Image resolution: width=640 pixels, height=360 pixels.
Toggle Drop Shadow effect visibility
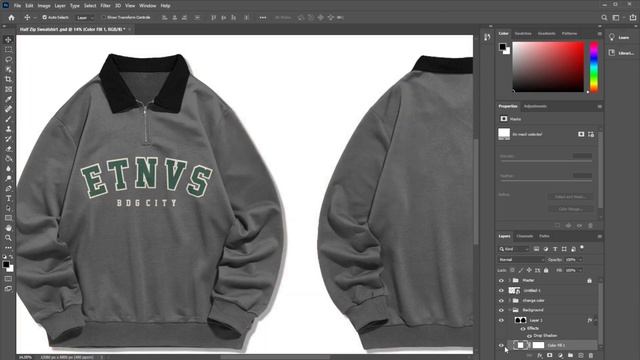(529, 336)
